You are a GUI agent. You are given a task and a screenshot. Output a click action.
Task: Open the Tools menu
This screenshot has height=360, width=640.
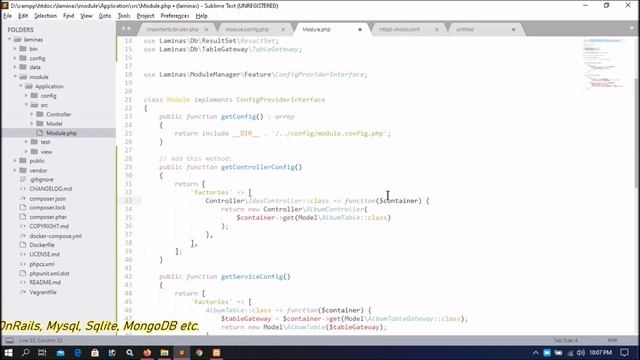point(124,16)
